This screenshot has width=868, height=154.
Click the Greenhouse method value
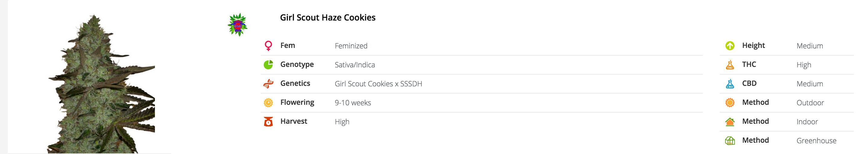[x=816, y=141]
